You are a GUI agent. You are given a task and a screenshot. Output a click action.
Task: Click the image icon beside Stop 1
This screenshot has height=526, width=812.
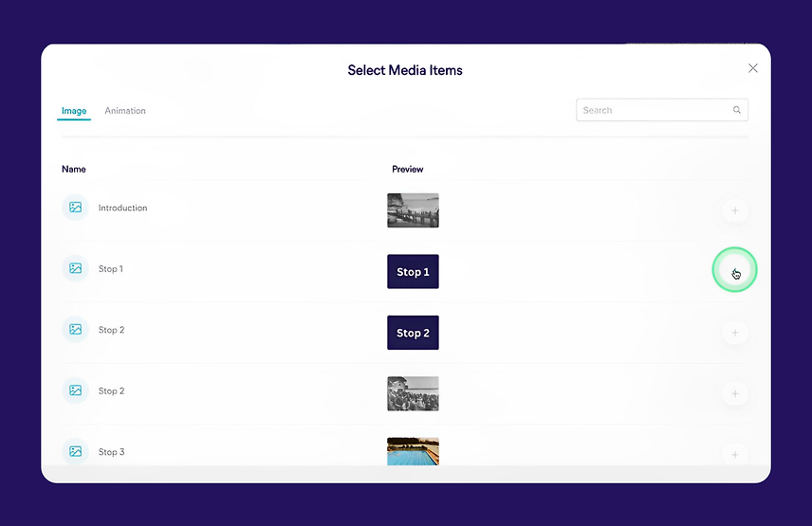(76, 269)
